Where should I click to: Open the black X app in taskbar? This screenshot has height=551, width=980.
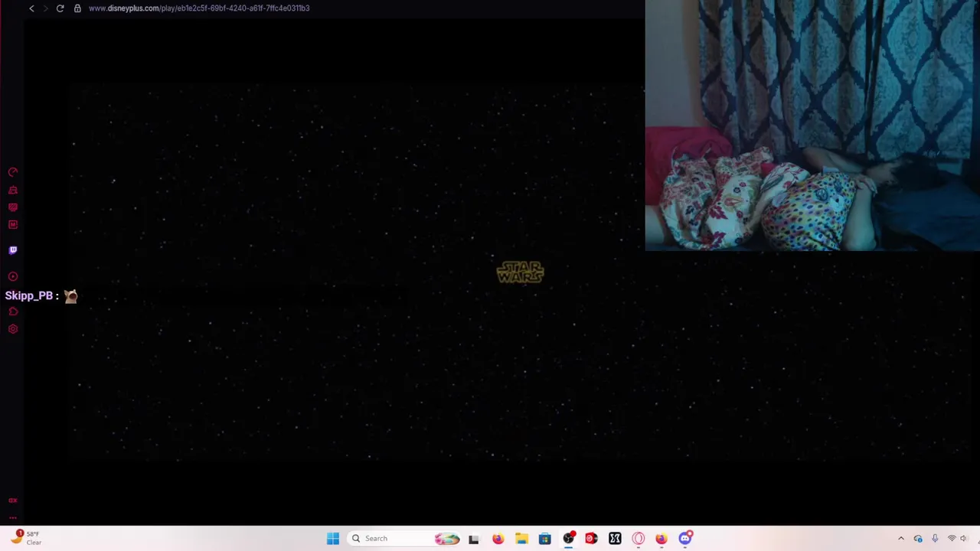(x=615, y=539)
